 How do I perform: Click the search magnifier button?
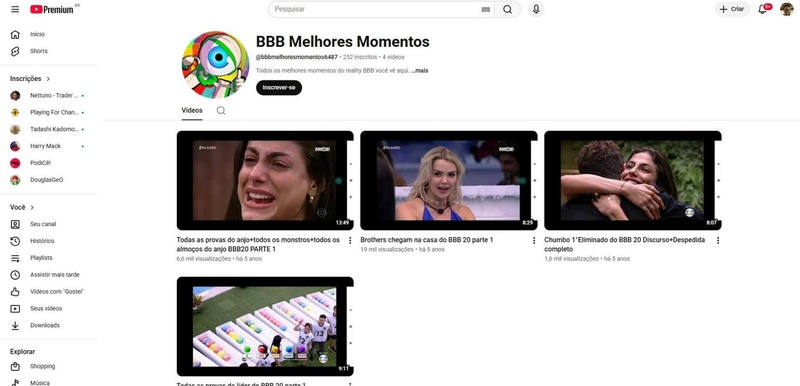pyautogui.click(x=507, y=9)
